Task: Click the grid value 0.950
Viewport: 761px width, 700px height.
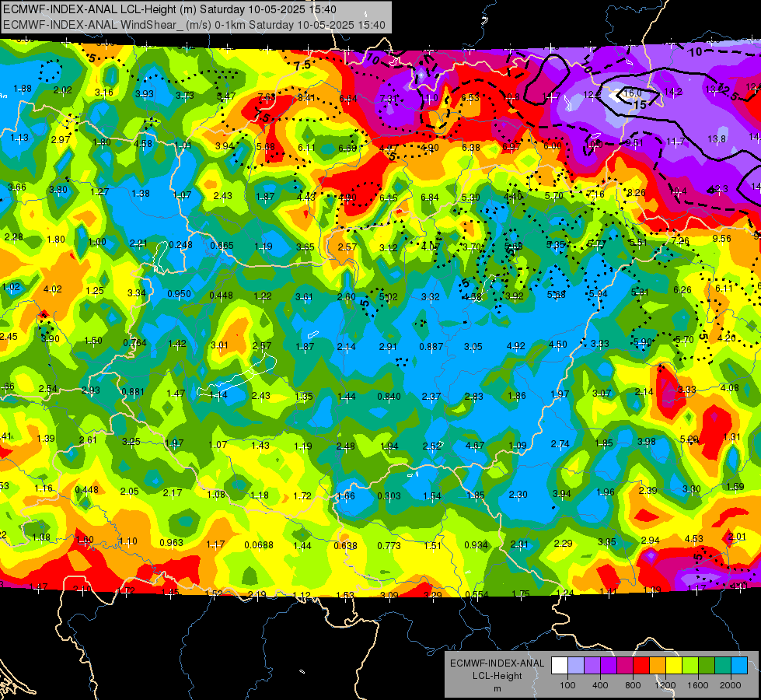Action: pyautogui.click(x=179, y=294)
